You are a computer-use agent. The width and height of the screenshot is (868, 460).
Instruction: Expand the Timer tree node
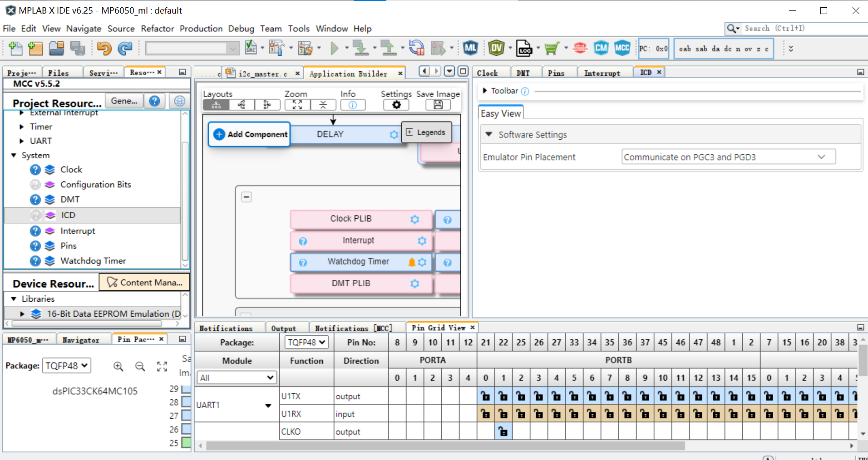tap(21, 127)
